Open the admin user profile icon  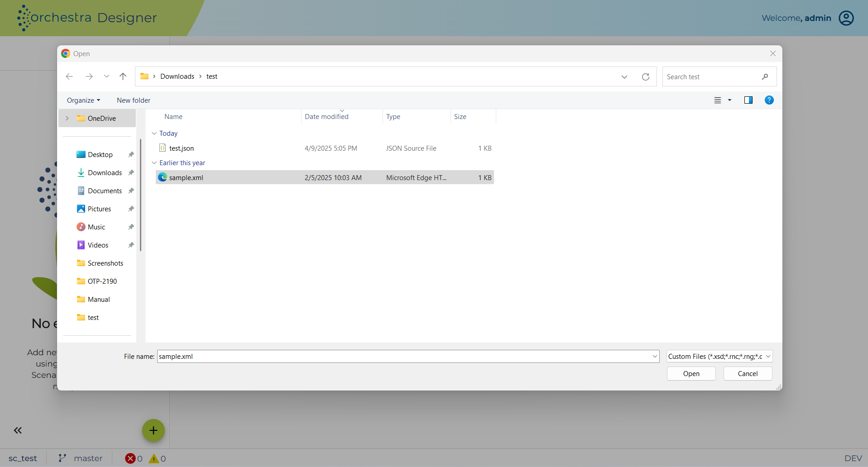pos(846,18)
